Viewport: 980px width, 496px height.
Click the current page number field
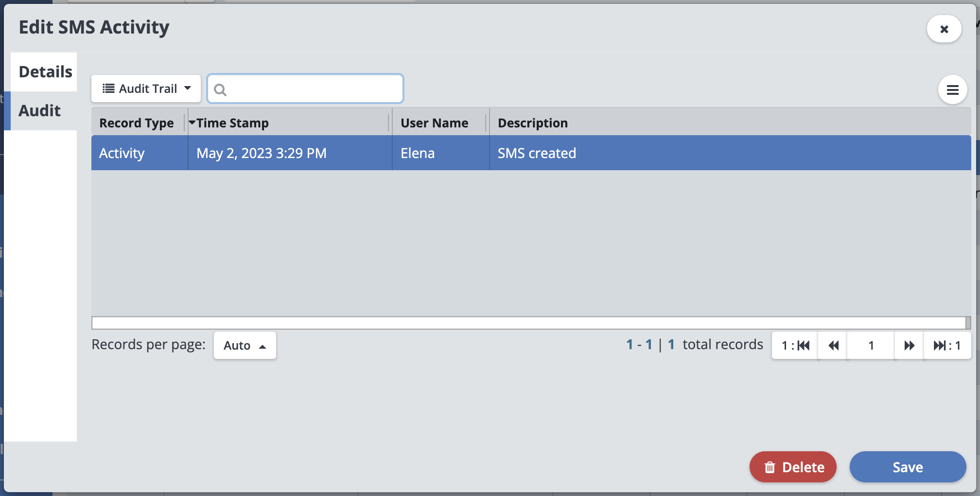pyautogui.click(x=871, y=346)
